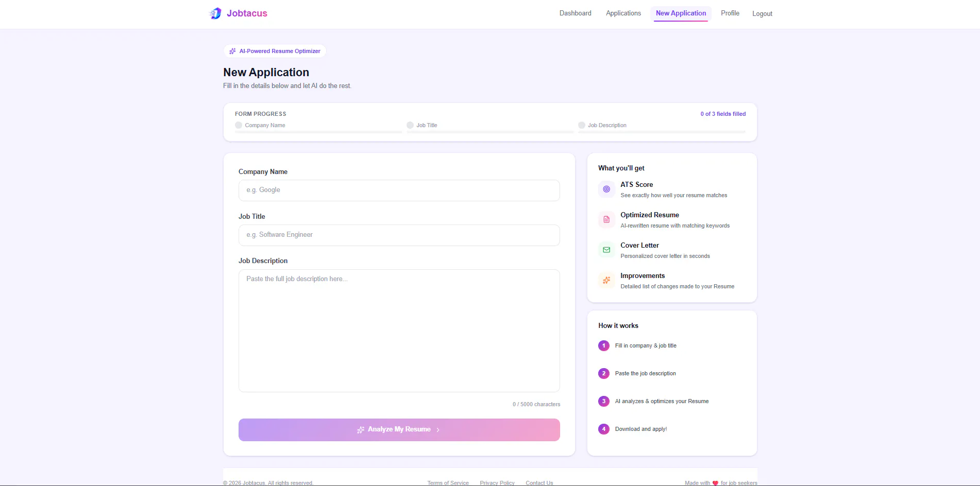The width and height of the screenshot is (980, 486).
Task: Click the Analyze My Resume button
Action: [x=399, y=429]
